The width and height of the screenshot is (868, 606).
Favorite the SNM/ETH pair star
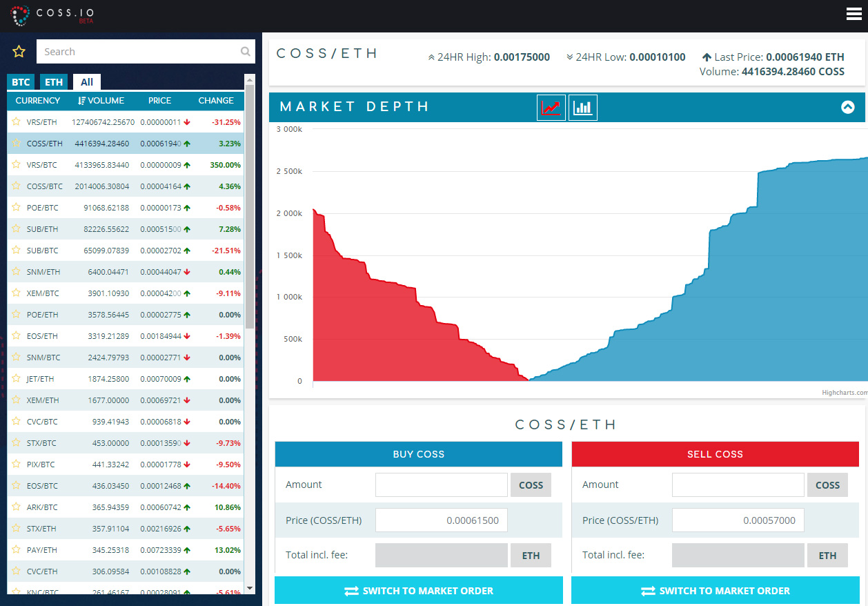[17, 272]
